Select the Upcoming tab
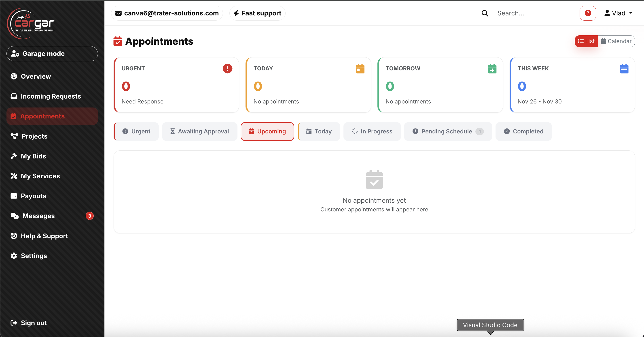The width and height of the screenshot is (644, 337). click(267, 131)
